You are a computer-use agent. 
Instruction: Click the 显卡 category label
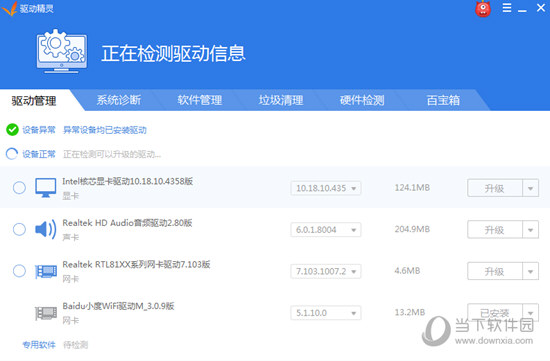pyautogui.click(x=71, y=196)
